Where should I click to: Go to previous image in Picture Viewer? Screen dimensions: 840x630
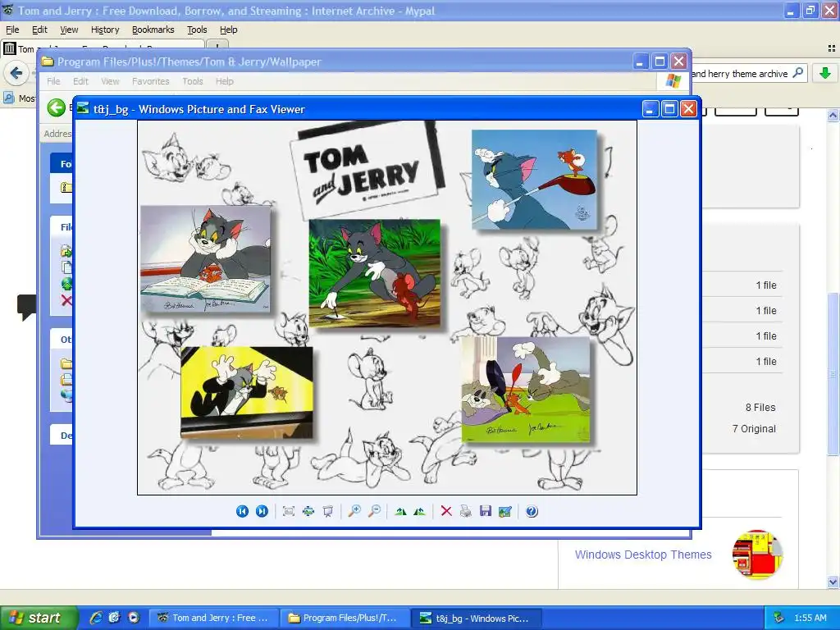coord(242,511)
